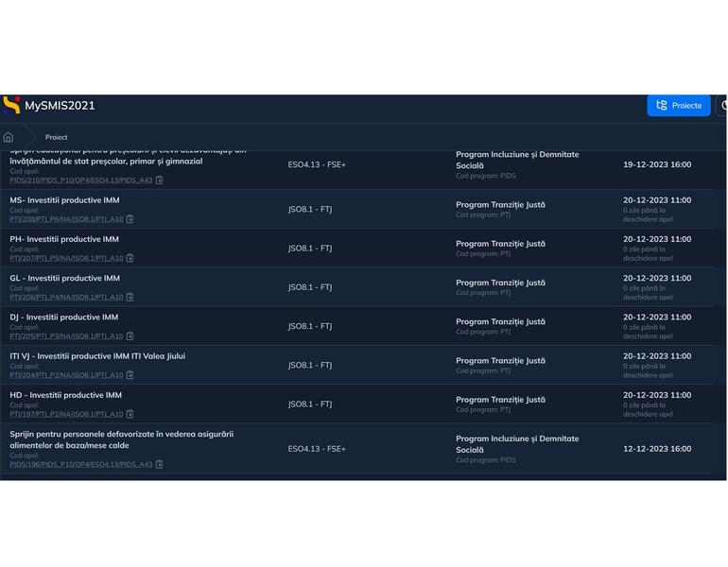Open the HD - Investitii productive IMM call
The height and width of the screenshot is (567, 728).
(x=65, y=395)
